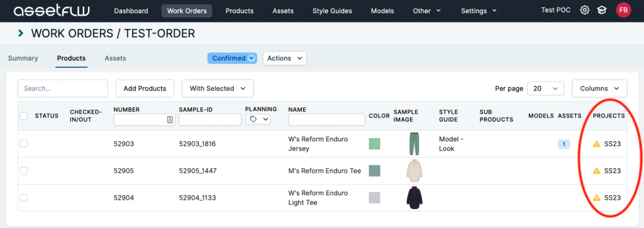
Task: Click the warning icon in row 52903
Action: coord(597,144)
